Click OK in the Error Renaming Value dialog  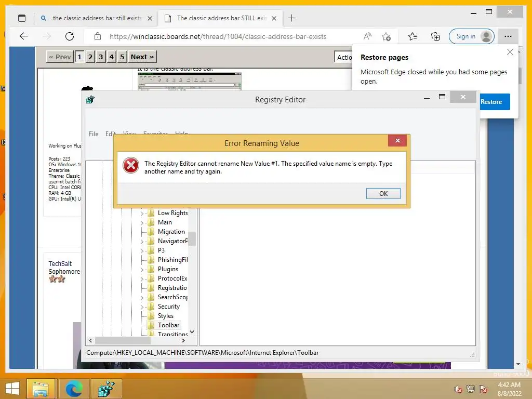383,193
